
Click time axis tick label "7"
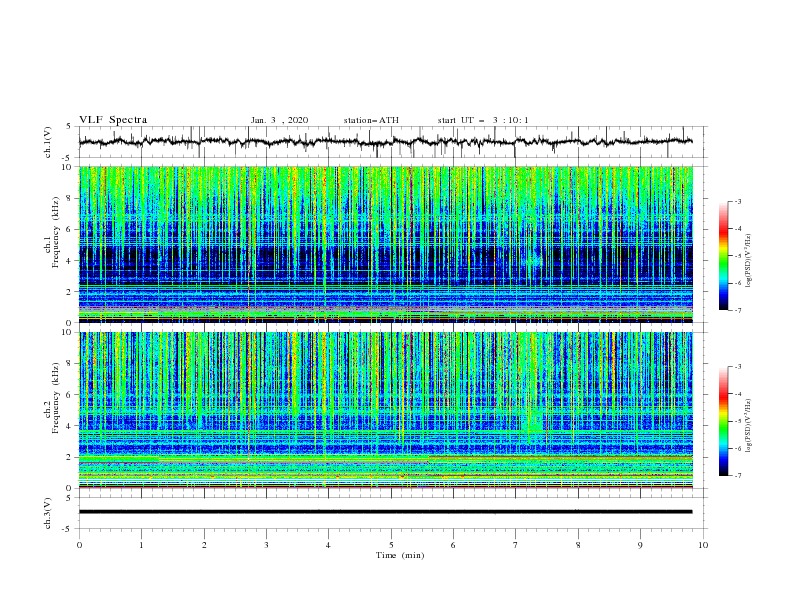pyautogui.click(x=516, y=545)
